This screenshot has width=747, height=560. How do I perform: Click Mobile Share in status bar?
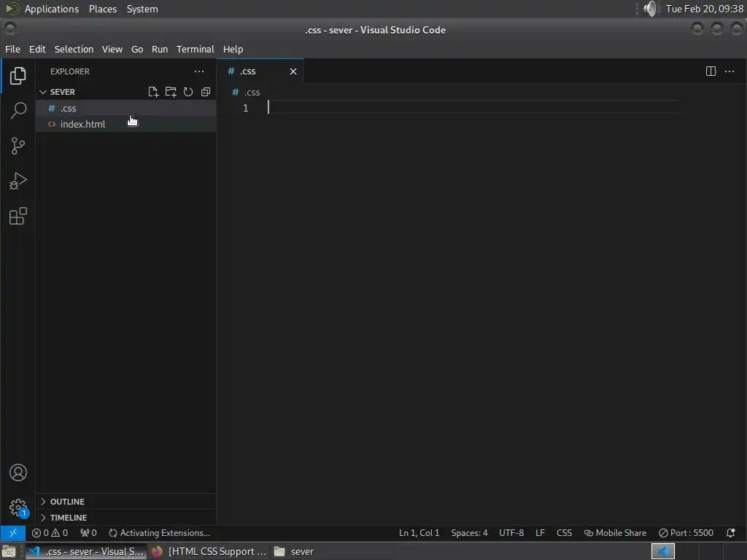pyautogui.click(x=615, y=533)
